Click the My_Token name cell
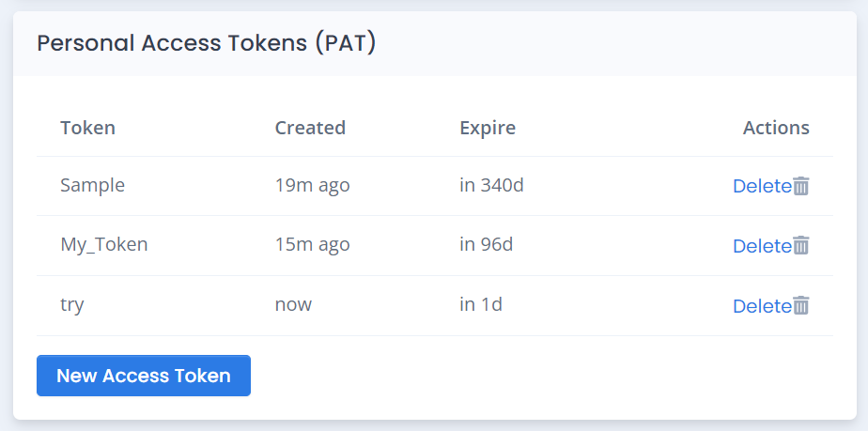This screenshot has height=431, width=868. [103, 245]
